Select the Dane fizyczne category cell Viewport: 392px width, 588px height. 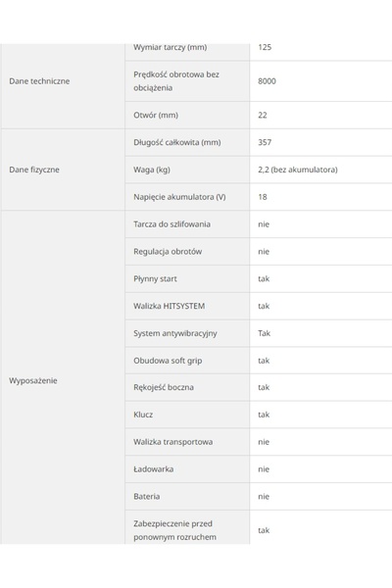pyautogui.click(x=63, y=170)
